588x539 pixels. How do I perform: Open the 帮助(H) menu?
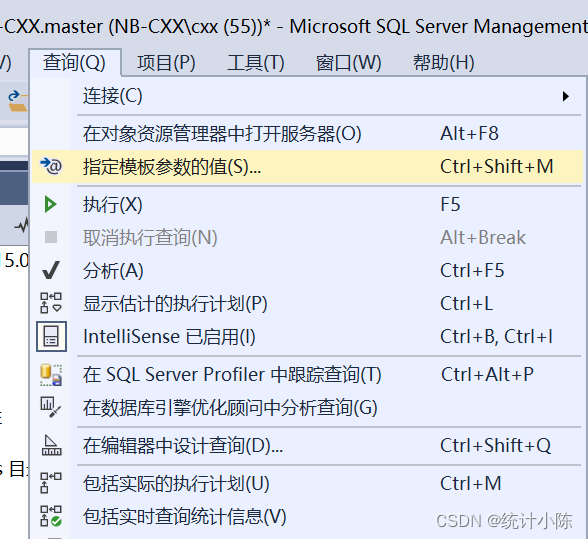444,63
